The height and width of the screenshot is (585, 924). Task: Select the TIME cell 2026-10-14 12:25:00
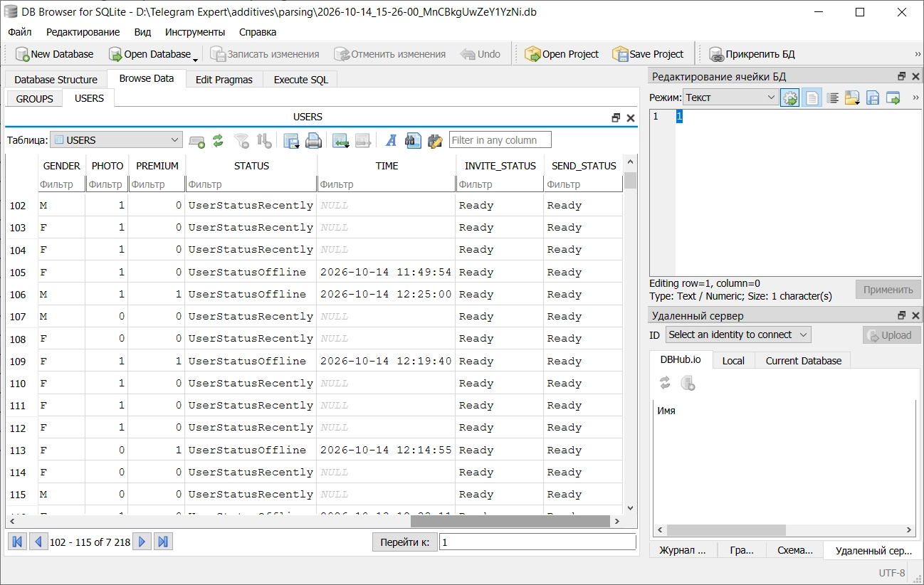coord(386,295)
